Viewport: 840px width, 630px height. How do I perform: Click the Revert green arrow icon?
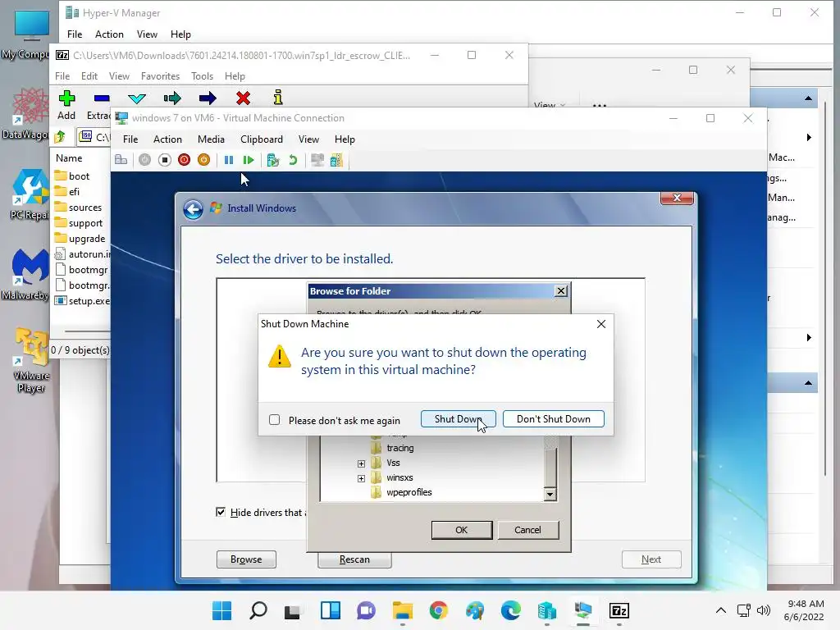(293, 160)
